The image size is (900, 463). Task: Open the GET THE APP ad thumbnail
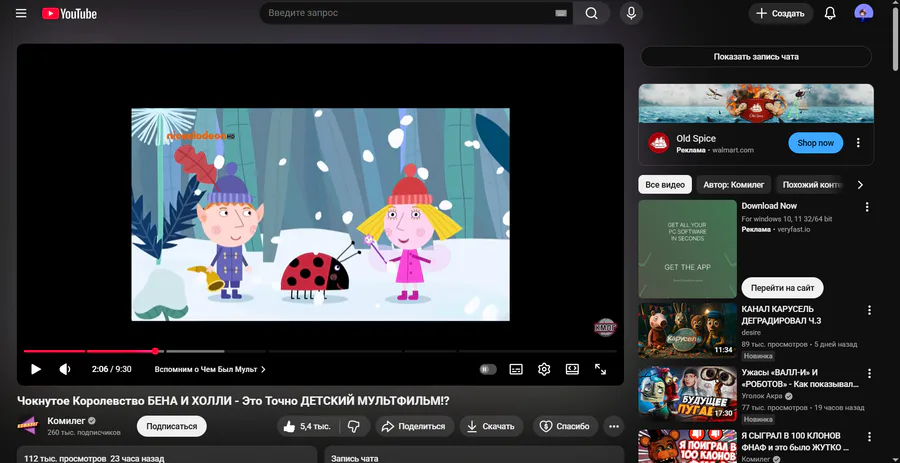click(x=688, y=248)
